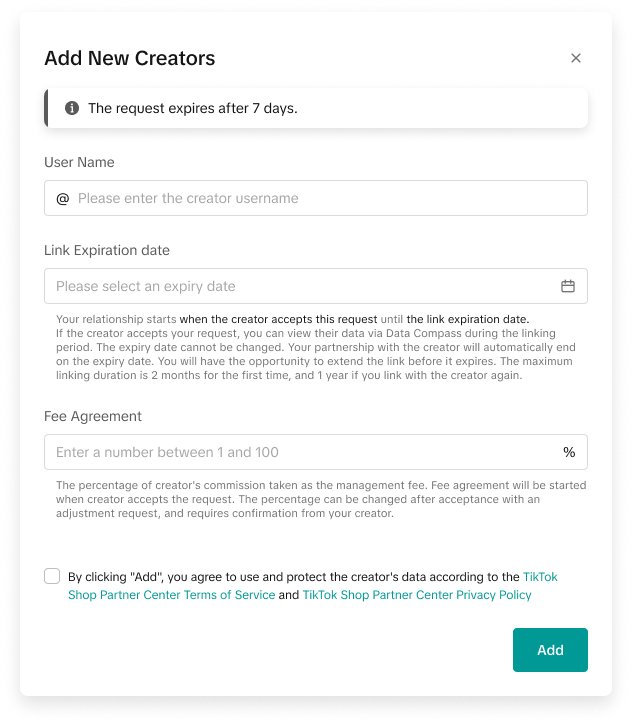Click the "User Name" field label

(79, 162)
